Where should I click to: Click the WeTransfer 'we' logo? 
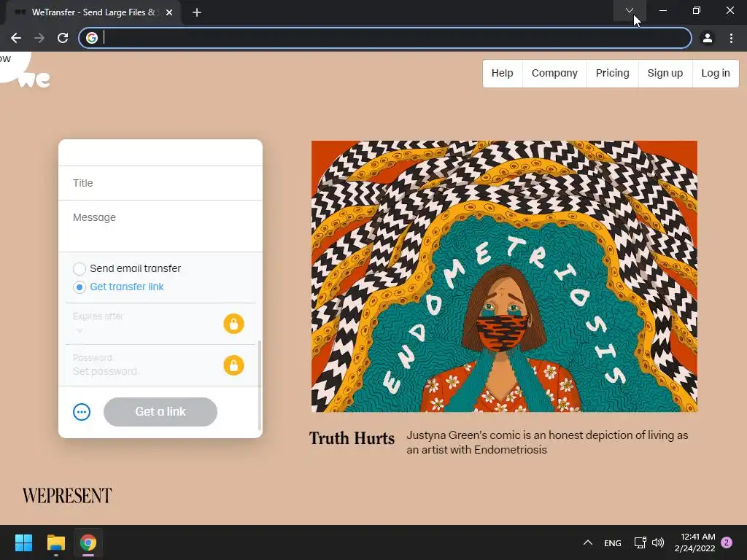pos(34,79)
